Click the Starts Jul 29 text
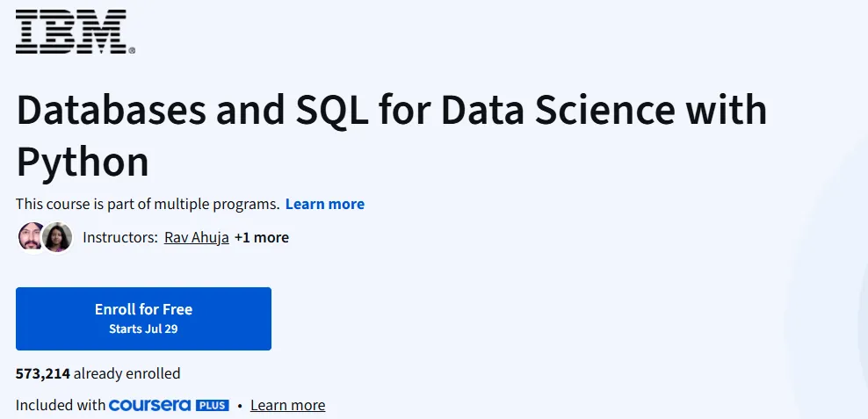The height and width of the screenshot is (419, 868). pyautogui.click(x=143, y=329)
